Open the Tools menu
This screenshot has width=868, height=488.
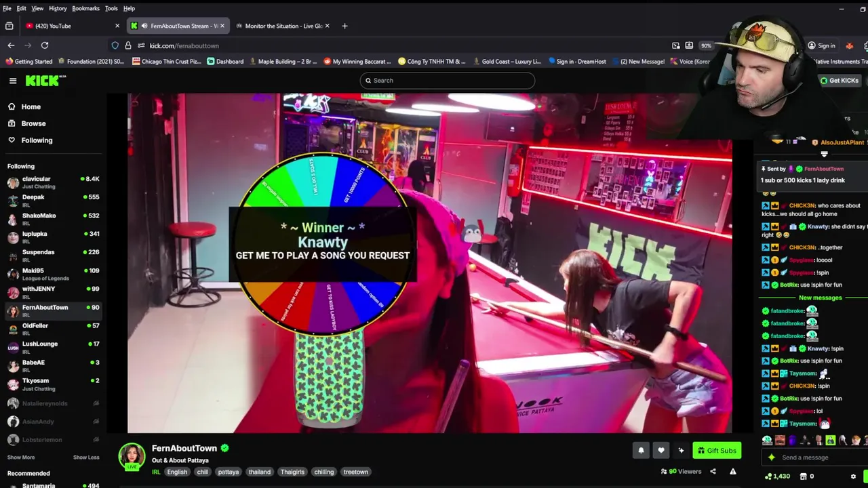111,8
